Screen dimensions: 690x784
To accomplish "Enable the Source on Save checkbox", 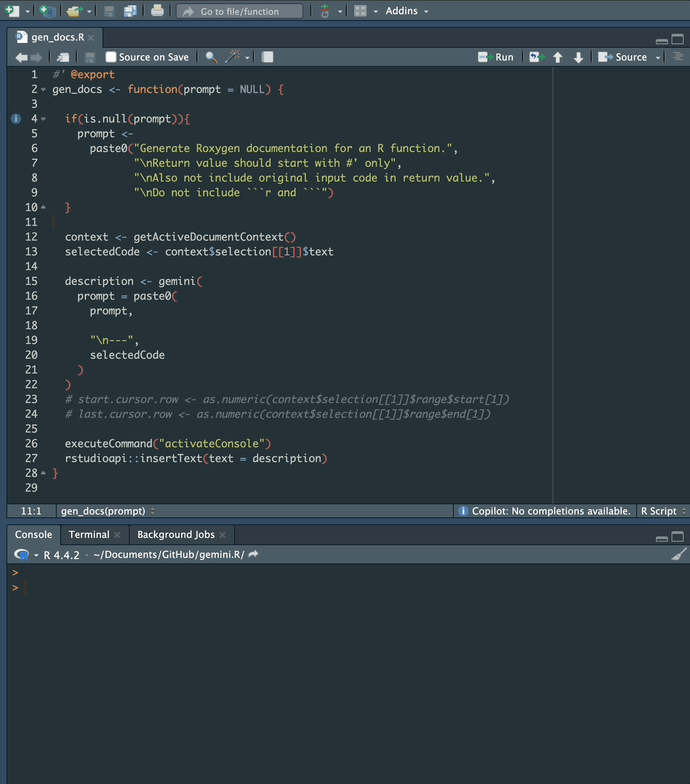I will [111, 57].
